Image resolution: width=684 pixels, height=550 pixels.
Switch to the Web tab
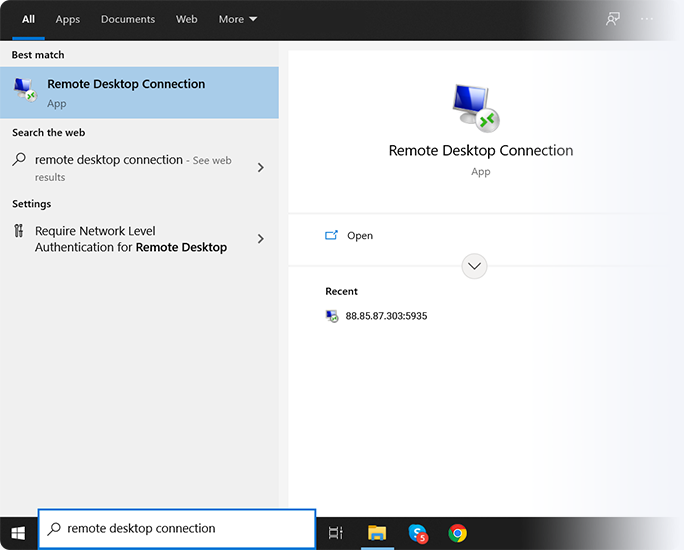pyautogui.click(x=187, y=19)
